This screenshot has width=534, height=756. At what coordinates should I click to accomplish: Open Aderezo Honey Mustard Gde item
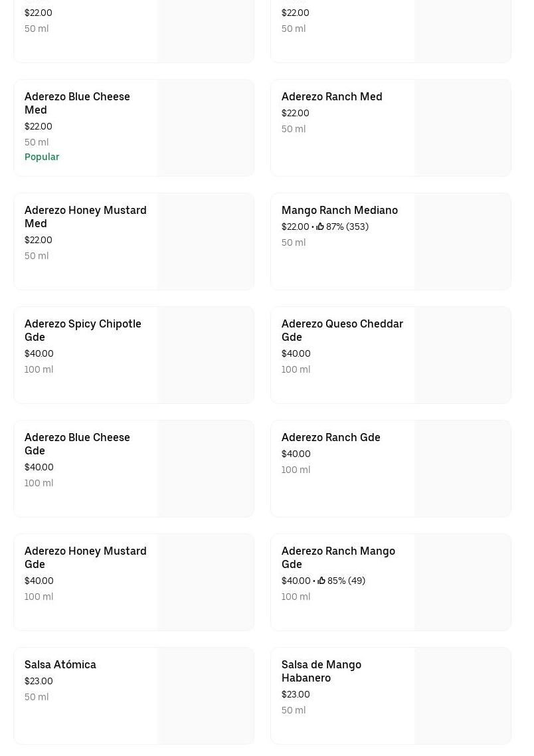(x=85, y=557)
